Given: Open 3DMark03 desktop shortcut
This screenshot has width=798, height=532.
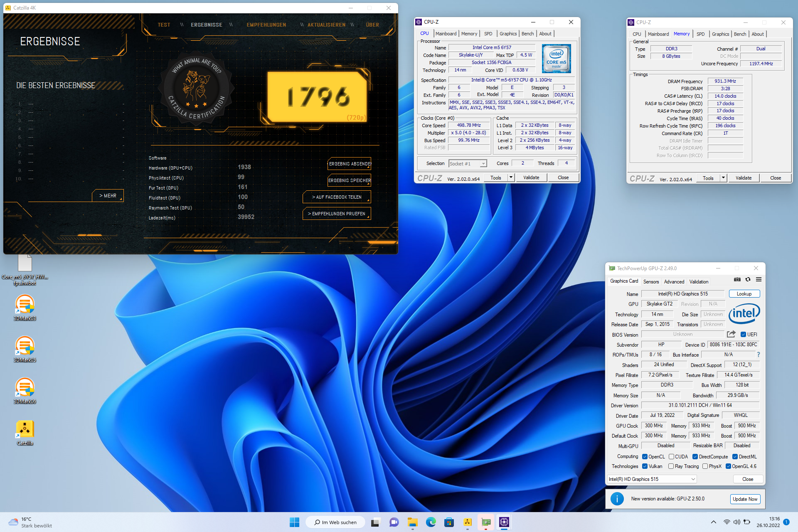Looking at the screenshot, I should pyautogui.click(x=25, y=308).
